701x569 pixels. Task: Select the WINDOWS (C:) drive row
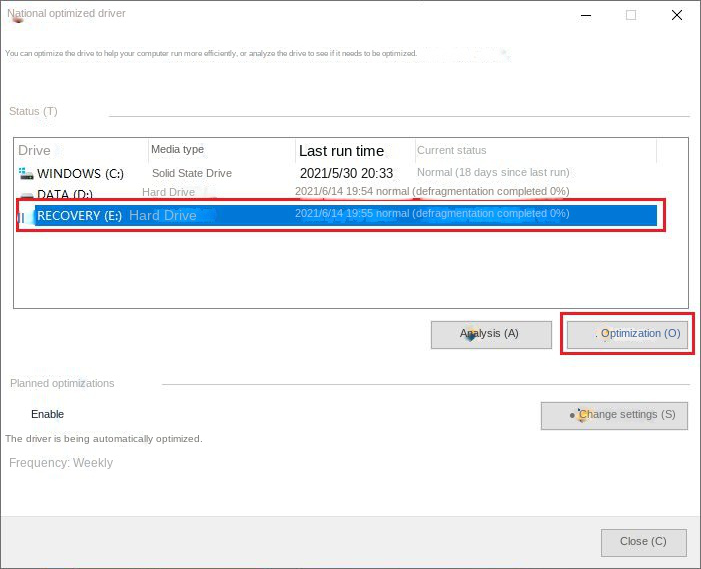pyautogui.click(x=337, y=173)
